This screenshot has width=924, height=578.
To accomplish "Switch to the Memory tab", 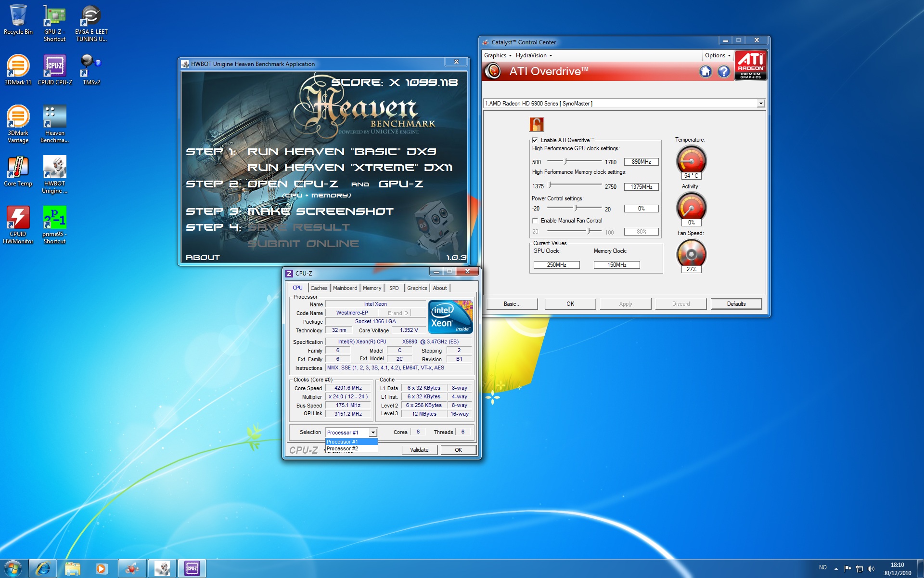I will click(x=372, y=288).
